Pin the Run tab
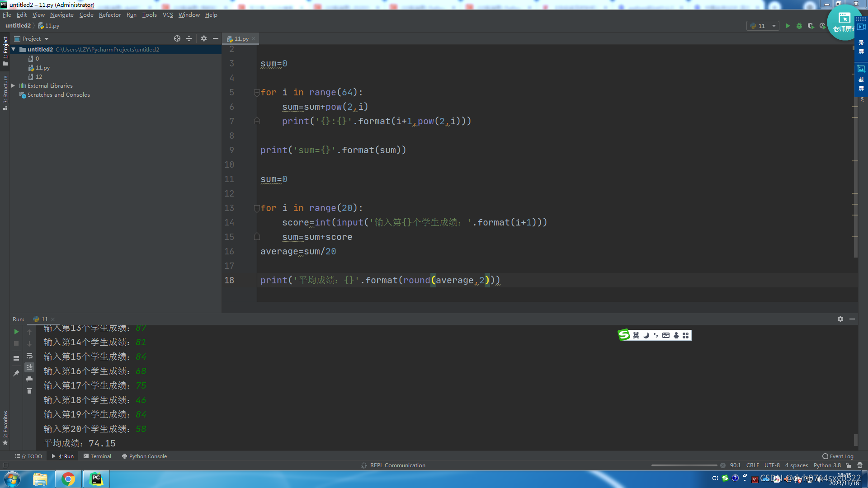 pos(16,373)
